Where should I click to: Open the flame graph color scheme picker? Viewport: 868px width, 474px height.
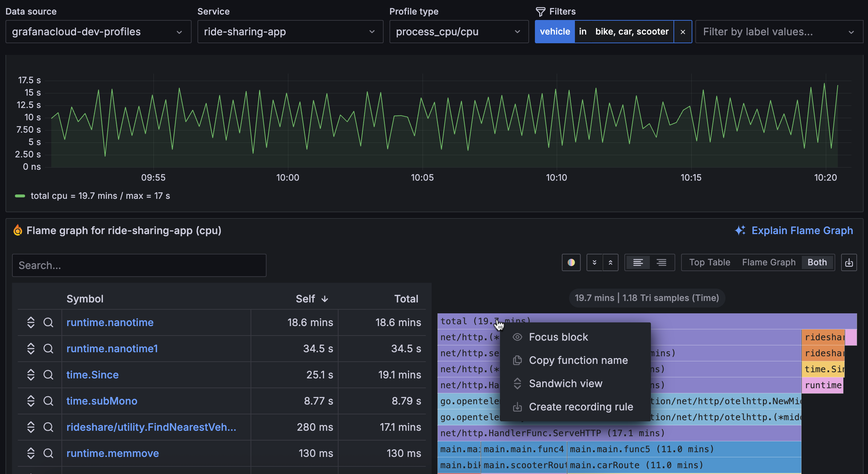[571, 262]
